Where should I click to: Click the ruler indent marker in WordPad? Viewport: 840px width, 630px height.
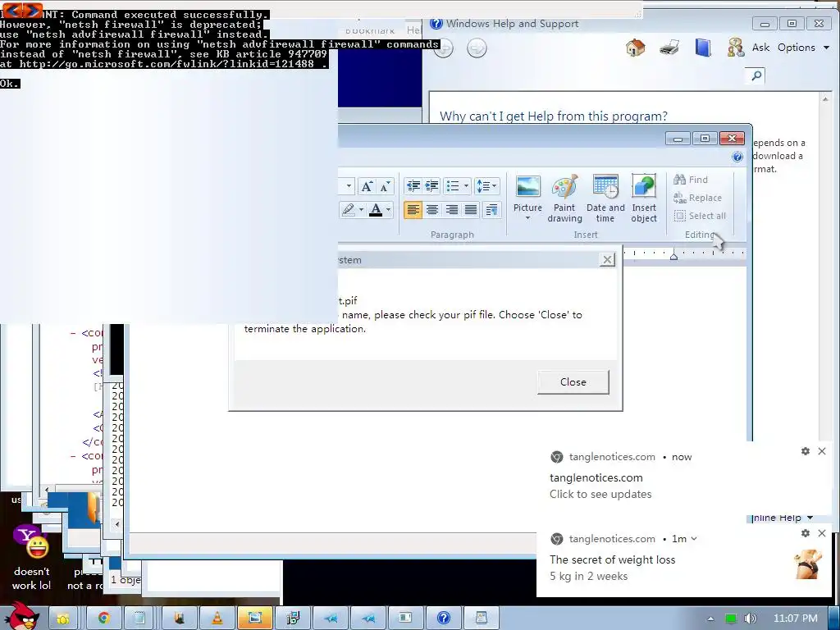[x=674, y=256]
